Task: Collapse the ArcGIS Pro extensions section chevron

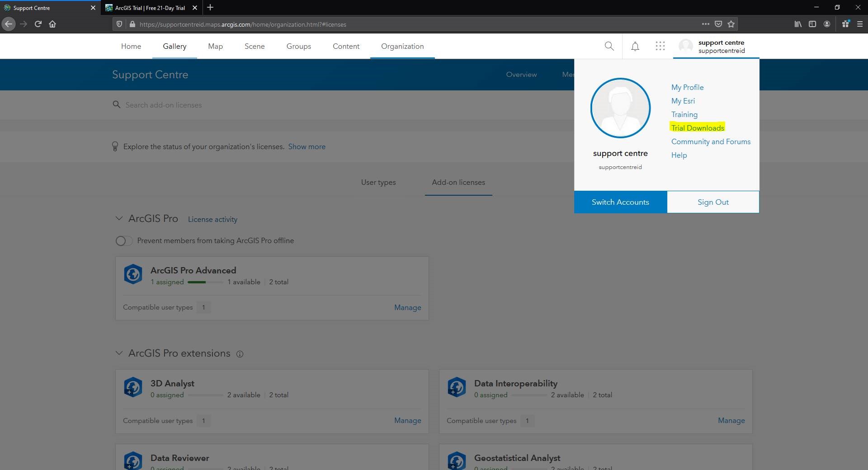Action: pos(119,353)
